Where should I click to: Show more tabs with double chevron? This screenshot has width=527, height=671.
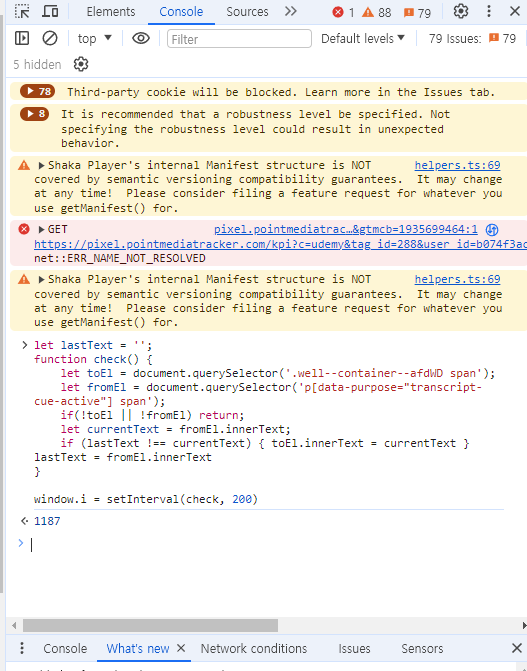click(x=291, y=12)
